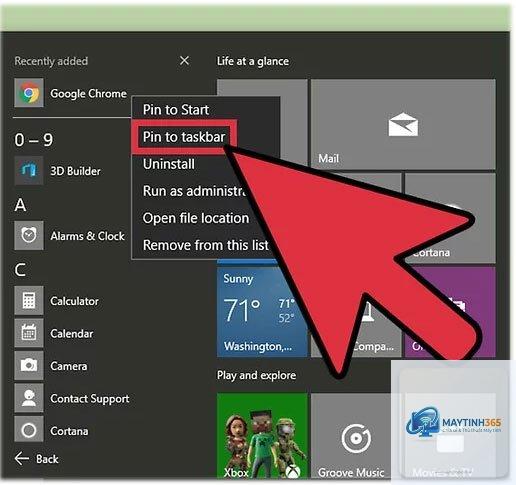The height and width of the screenshot is (485, 516).
Task: Click the 3D Builder app name
Action: click(x=75, y=171)
